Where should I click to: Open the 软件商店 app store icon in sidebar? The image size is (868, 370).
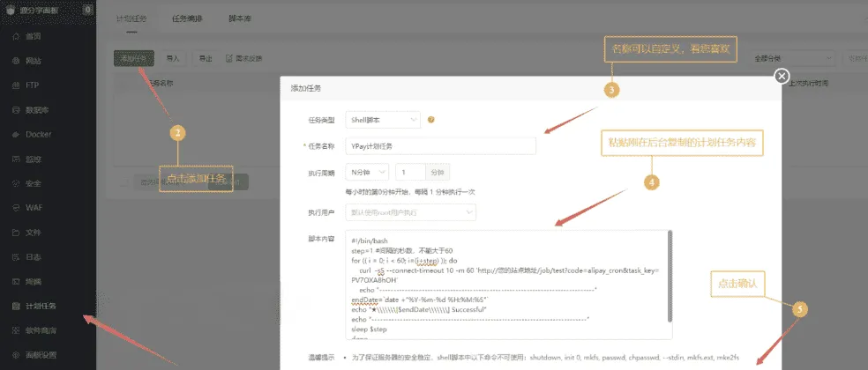pyautogui.click(x=16, y=330)
